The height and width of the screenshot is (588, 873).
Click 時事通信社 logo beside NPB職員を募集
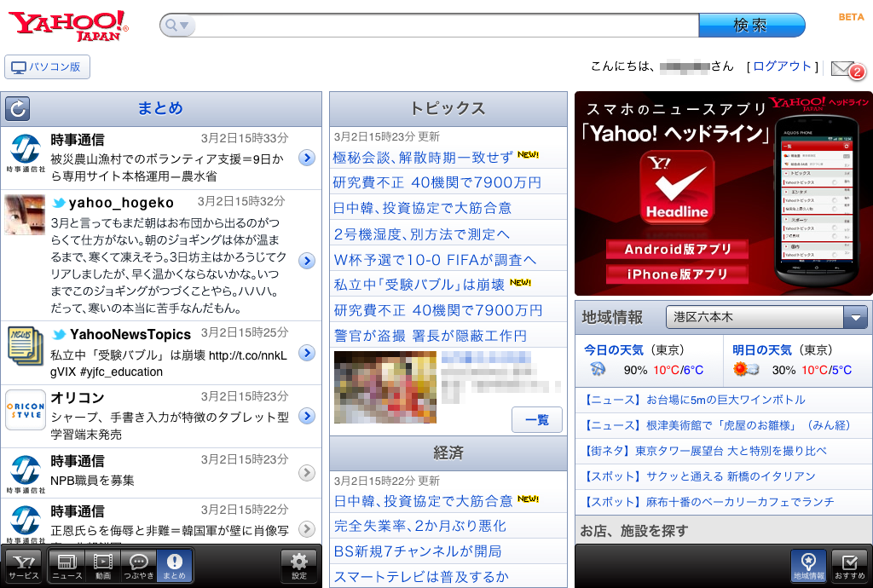tap(26, 474)
